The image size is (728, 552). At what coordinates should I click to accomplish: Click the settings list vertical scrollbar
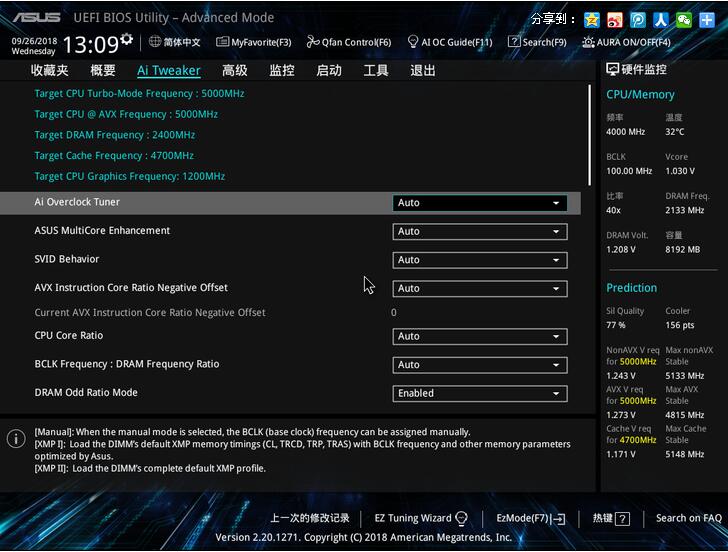tap(590, 136)
